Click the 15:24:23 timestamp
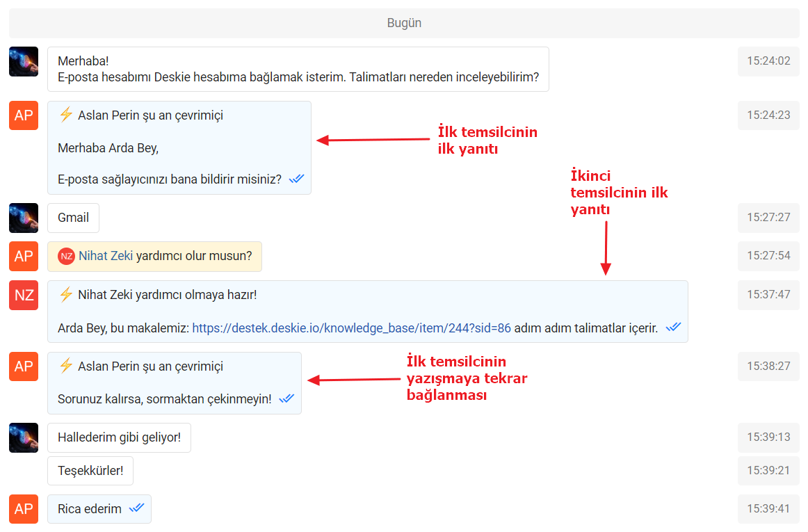This screenshot has width=808, height=532. click(768, 115)
